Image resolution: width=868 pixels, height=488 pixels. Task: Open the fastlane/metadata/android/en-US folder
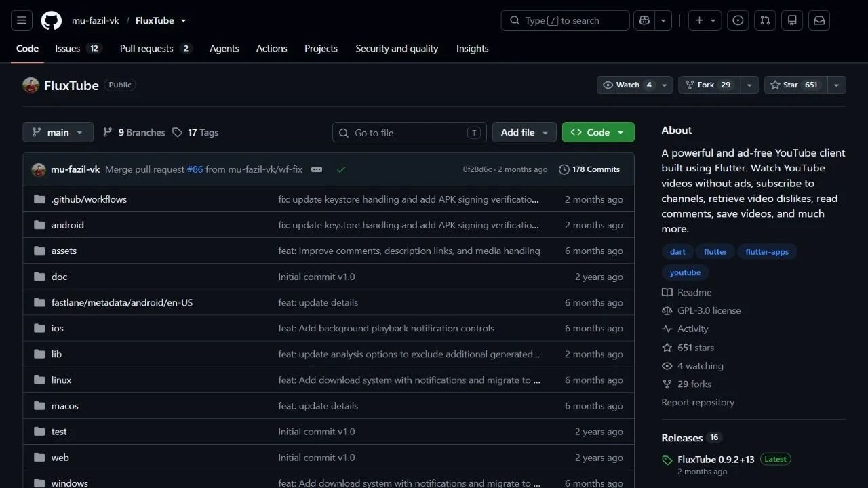click(x=122, y=302)
